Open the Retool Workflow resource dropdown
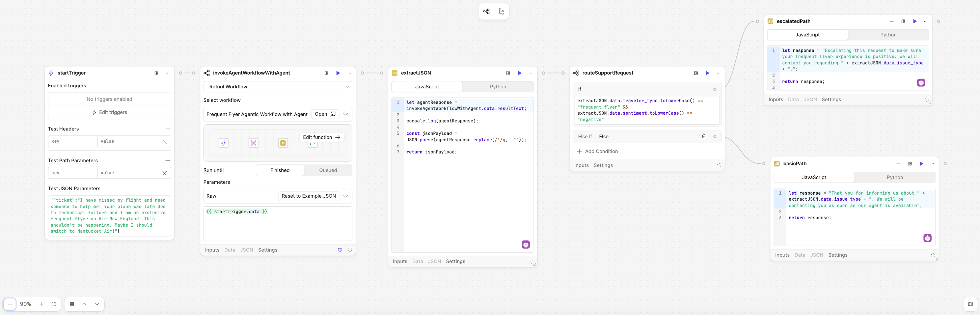This screenshot has height=315, width=980. 277,87
